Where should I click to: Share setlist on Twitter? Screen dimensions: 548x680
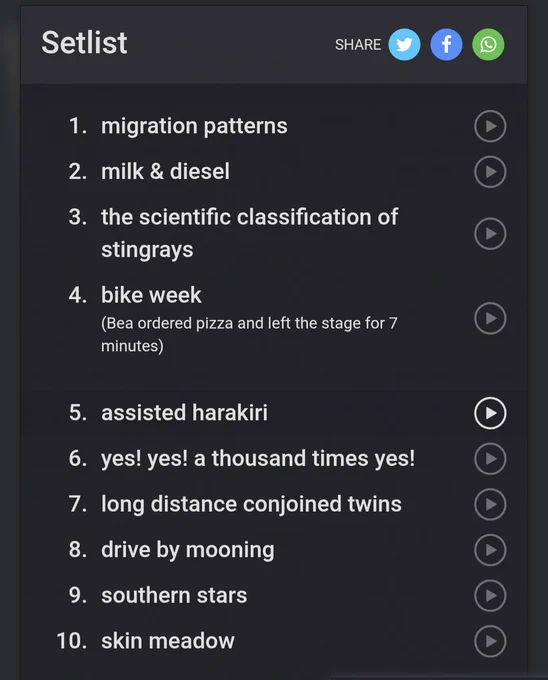(x=404, y=45)
